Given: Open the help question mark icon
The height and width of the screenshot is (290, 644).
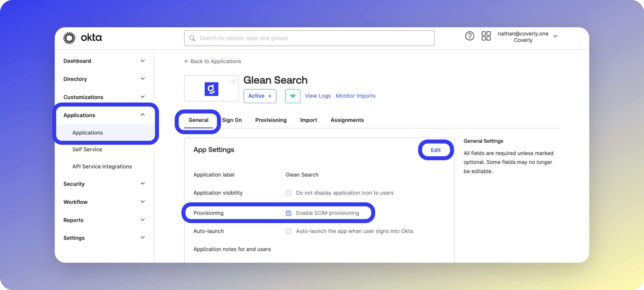Looking at the screenshot, I should pyautogui.click(x=469, y=36).
